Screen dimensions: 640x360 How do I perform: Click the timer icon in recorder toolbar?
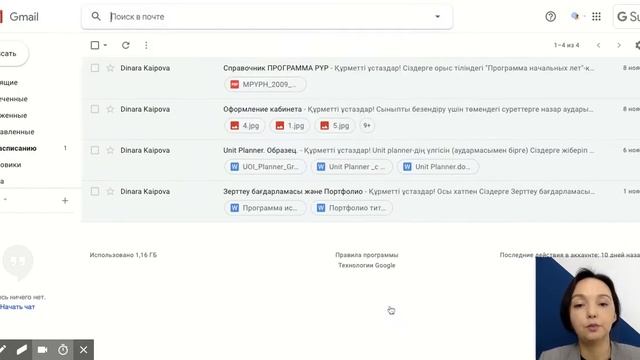[x=63, y=350]
